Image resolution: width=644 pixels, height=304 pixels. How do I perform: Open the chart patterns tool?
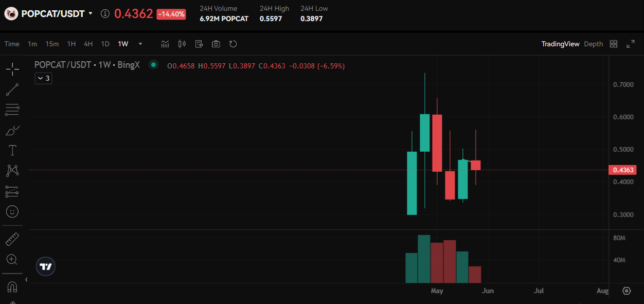point(12,171)
